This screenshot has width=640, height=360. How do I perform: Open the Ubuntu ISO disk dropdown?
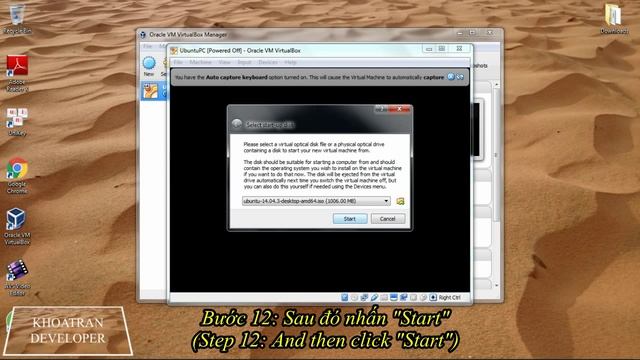[316, 201]
